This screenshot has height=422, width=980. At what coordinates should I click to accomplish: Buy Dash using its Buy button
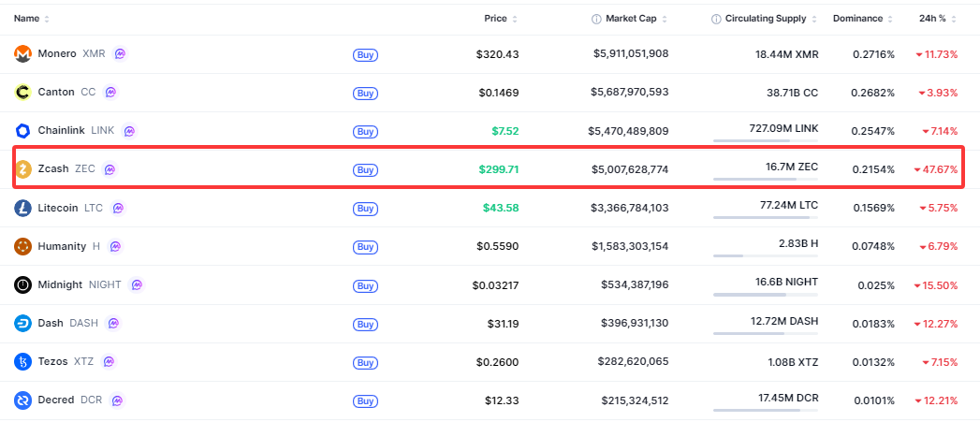[365, 324]
